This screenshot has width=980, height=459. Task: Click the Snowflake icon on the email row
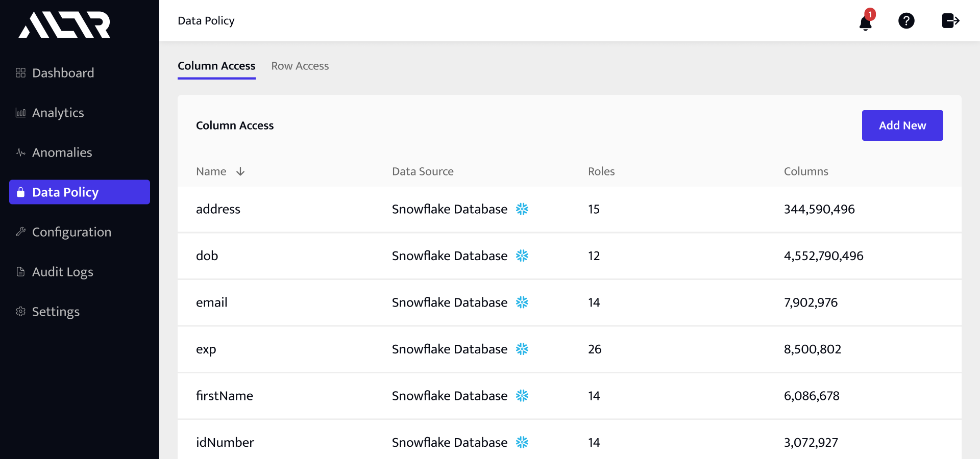[522, 302]
